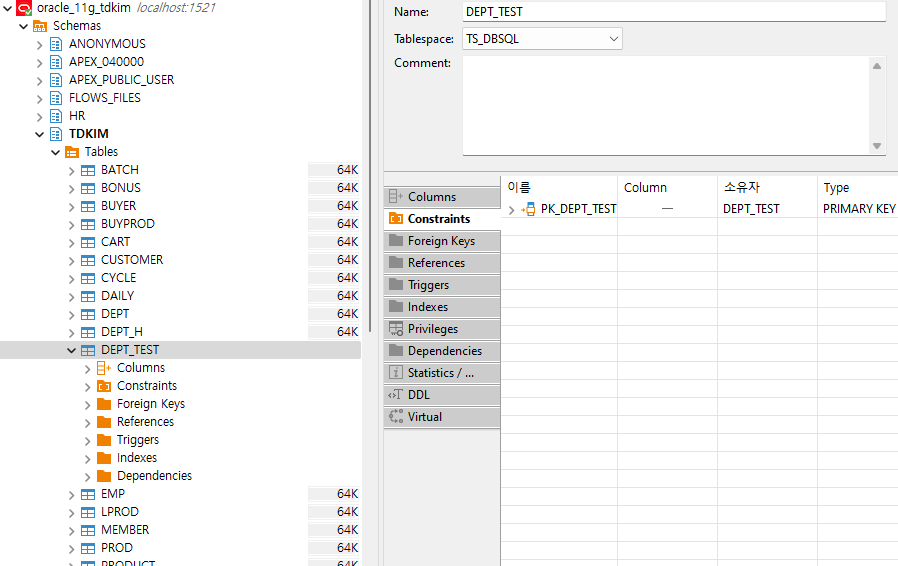Open the Statistics editor tab
The width and height of the screenshot is (898, 566).
point(442,373)
